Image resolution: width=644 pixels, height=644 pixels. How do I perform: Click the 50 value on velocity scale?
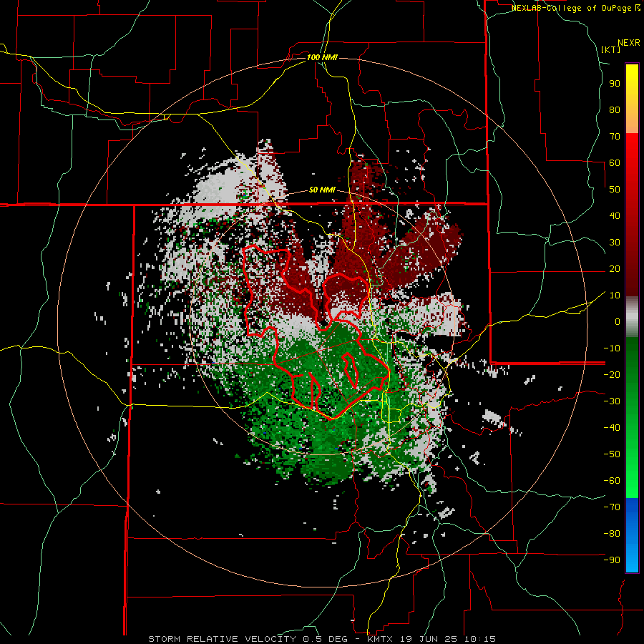[615, 190]
